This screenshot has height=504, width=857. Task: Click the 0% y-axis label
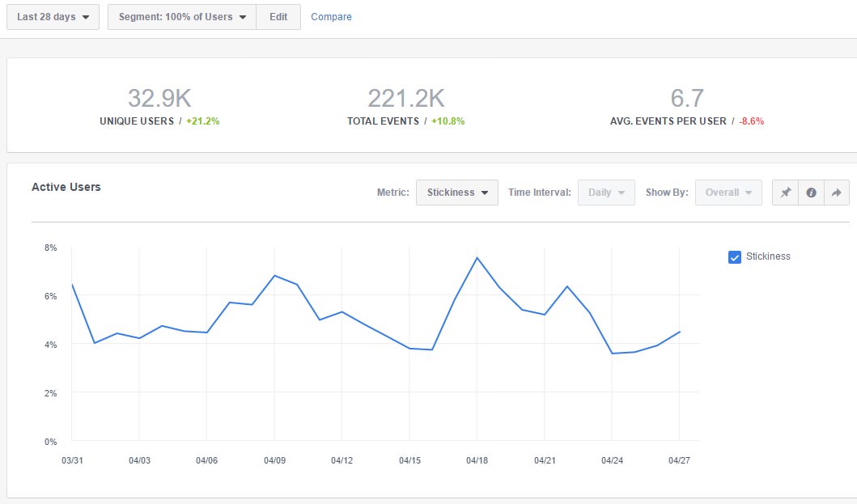click(51, 442)
